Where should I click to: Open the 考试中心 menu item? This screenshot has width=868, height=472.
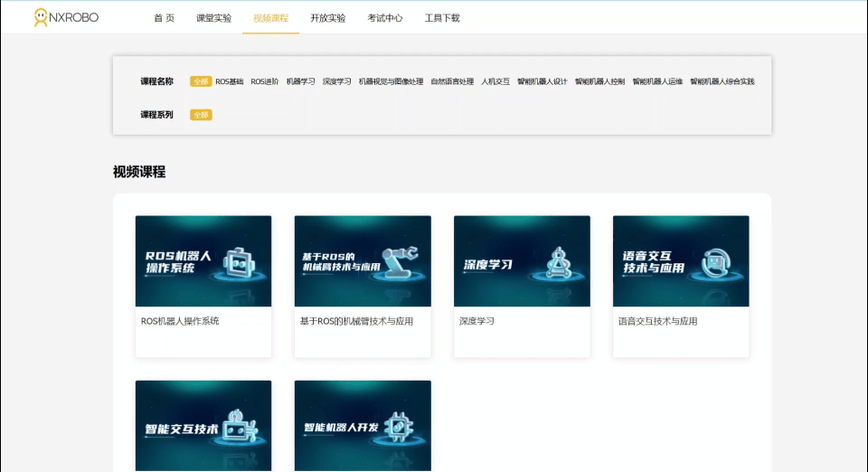385,18
